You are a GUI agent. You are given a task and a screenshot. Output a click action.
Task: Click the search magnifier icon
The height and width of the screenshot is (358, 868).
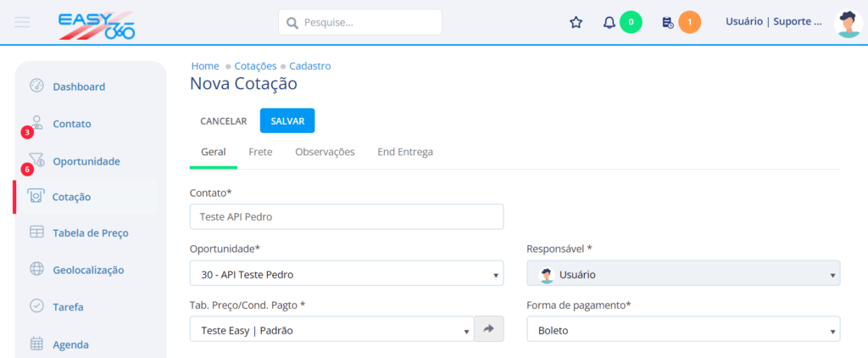click(x=292, y=23)
